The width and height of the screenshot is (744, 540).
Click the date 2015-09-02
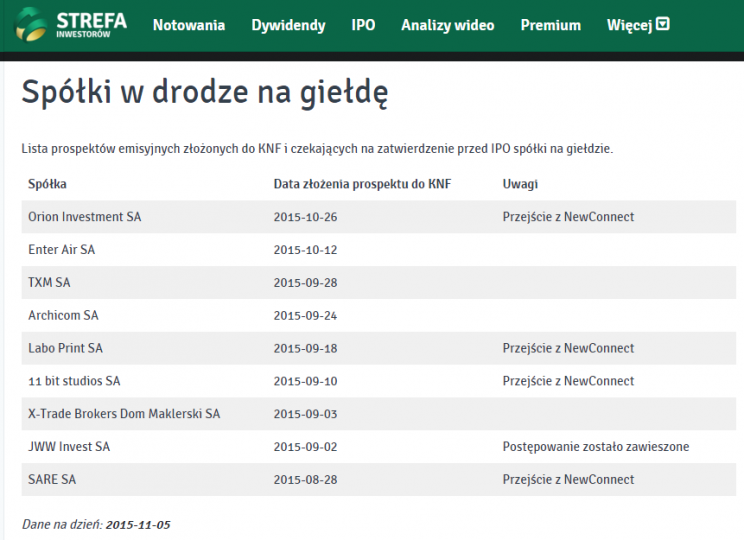tap(306, 447)
